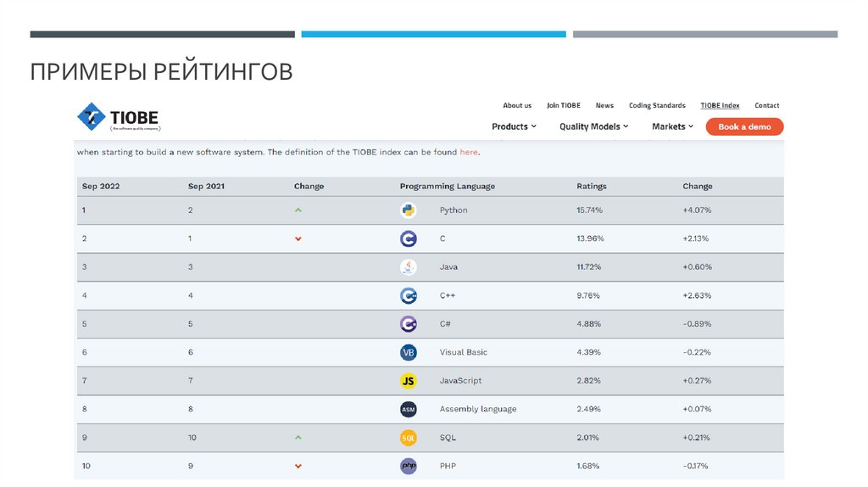Click the Java language icon

[409, 267]
